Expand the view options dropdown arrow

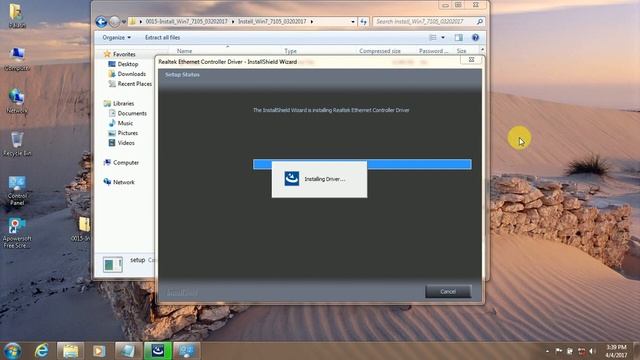[443, 38]
